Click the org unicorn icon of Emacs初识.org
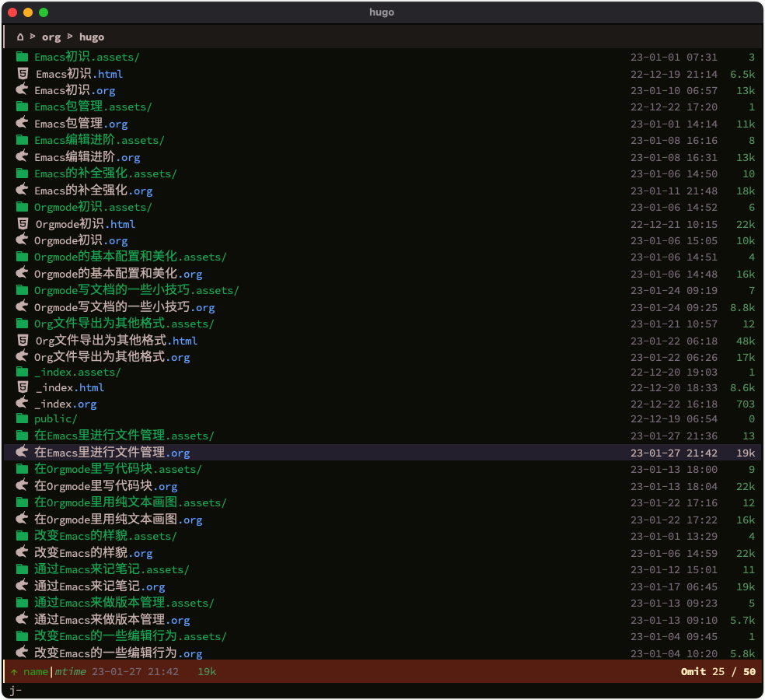The image size is (765, 700). point(22,89)
